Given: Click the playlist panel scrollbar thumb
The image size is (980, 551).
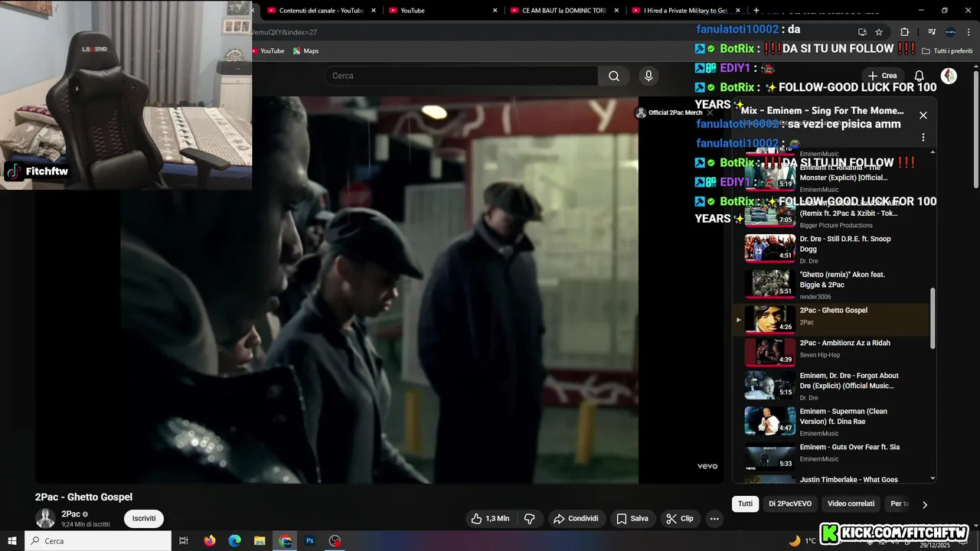Looking at the screenshot, I should tap(933, 318).
